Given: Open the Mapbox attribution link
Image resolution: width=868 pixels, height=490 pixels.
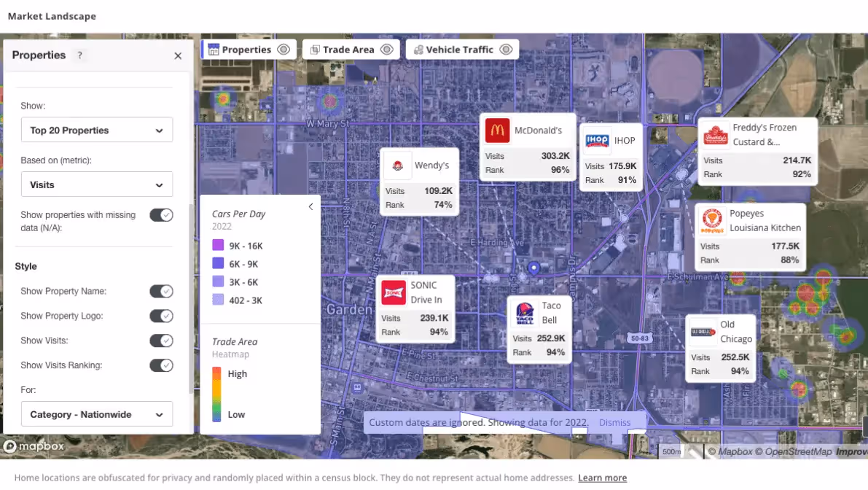Looking at the screenshot, I should coord(731,452).
